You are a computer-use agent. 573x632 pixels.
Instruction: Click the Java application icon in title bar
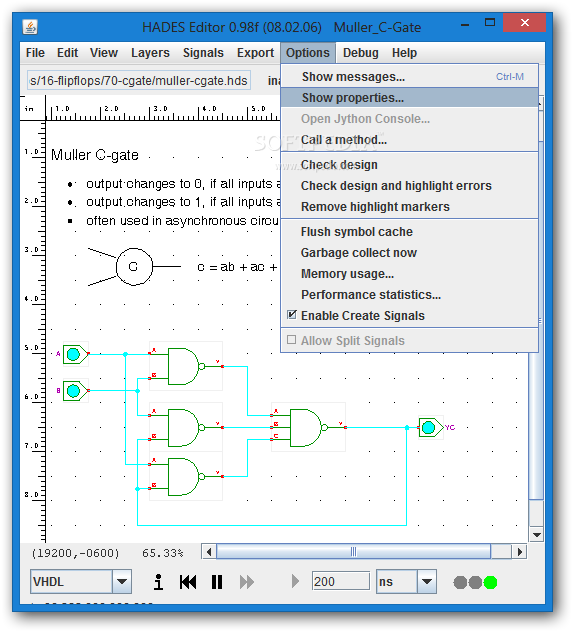point(30,27)
